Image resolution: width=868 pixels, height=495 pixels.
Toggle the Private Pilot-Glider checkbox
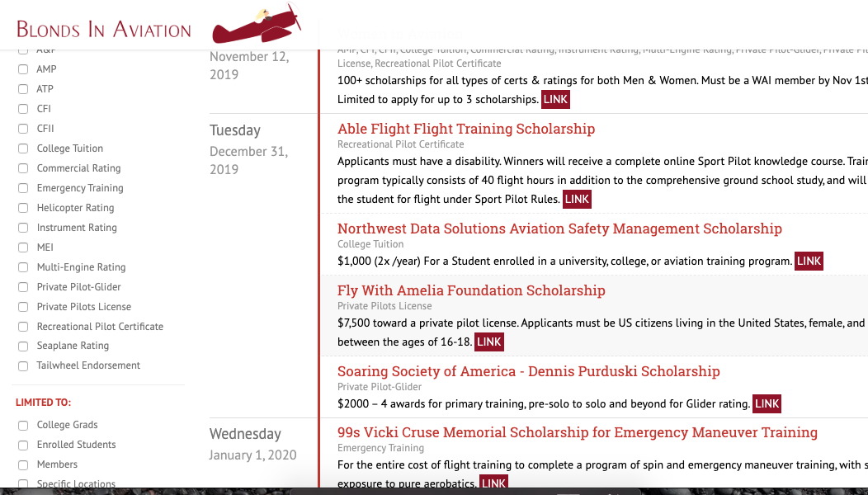(23, 287)
